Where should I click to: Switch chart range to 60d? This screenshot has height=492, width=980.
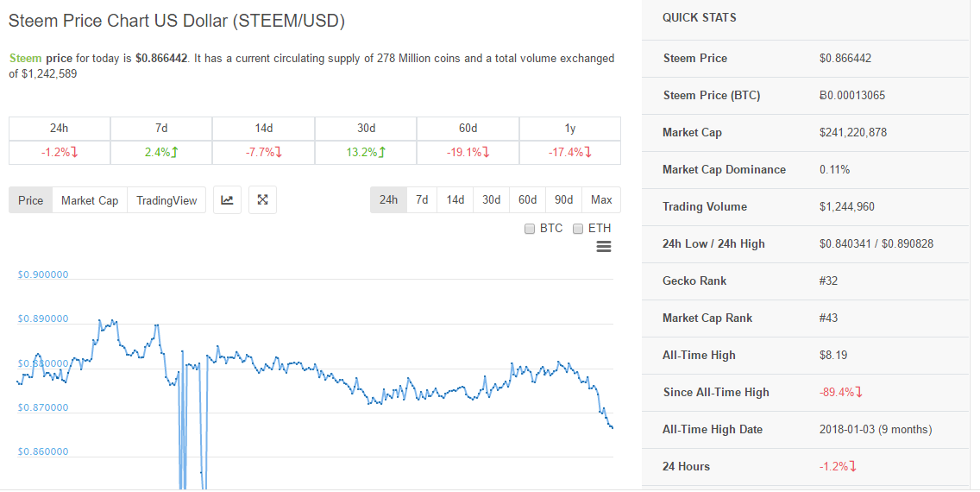click(x=528, y=199)
